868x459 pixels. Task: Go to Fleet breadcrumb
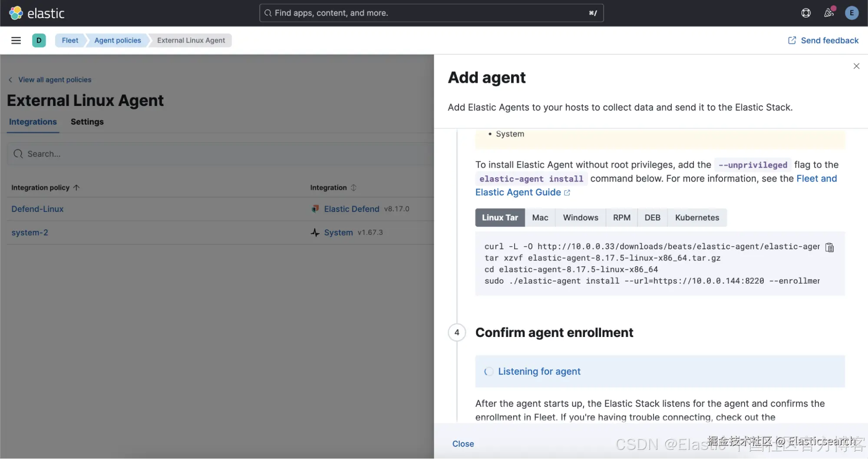click(x=70, y=40)
